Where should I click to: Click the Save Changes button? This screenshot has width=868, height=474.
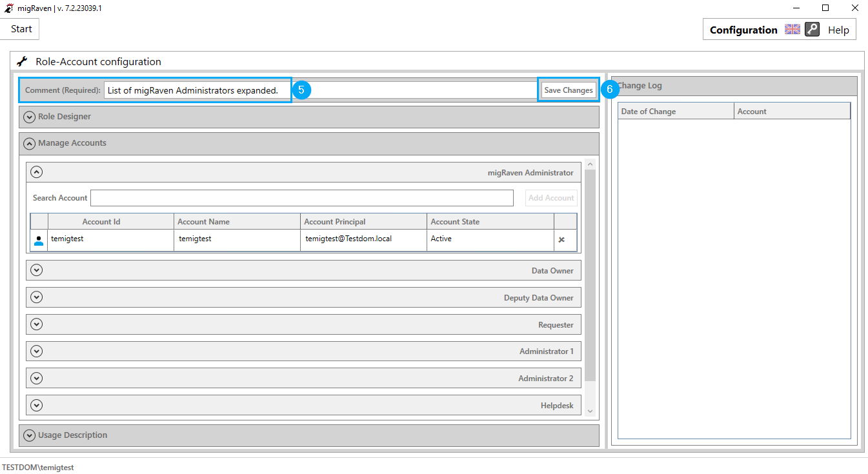point(569,90)
